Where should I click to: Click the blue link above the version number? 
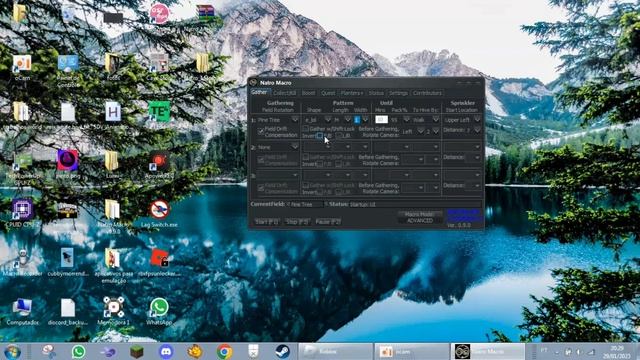[x=463, y=215]
